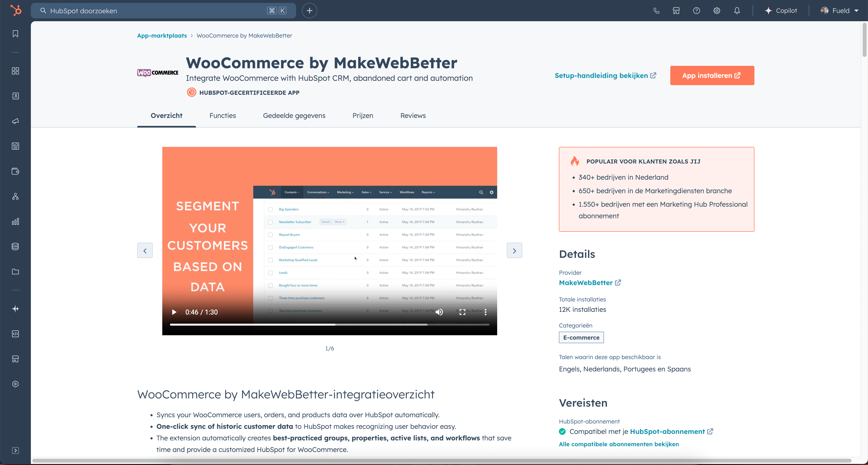The width and height of the screenshot is (868, 465).
Task: Open Automation icon in sidebar
Action: tap(15, 197)
